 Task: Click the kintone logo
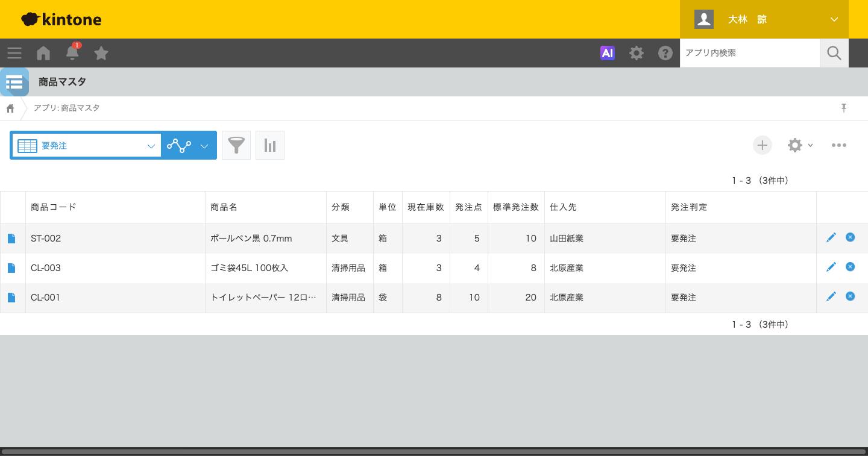pyautogui.click(x=61, y=19)
